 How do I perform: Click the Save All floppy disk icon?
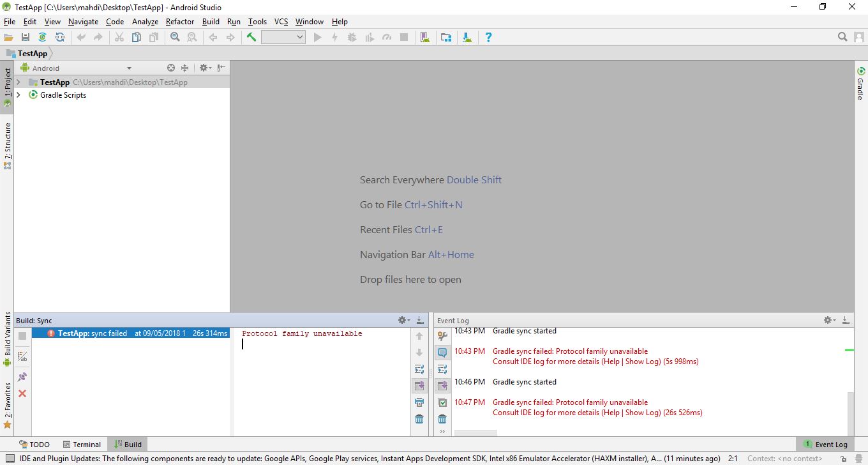26,38
